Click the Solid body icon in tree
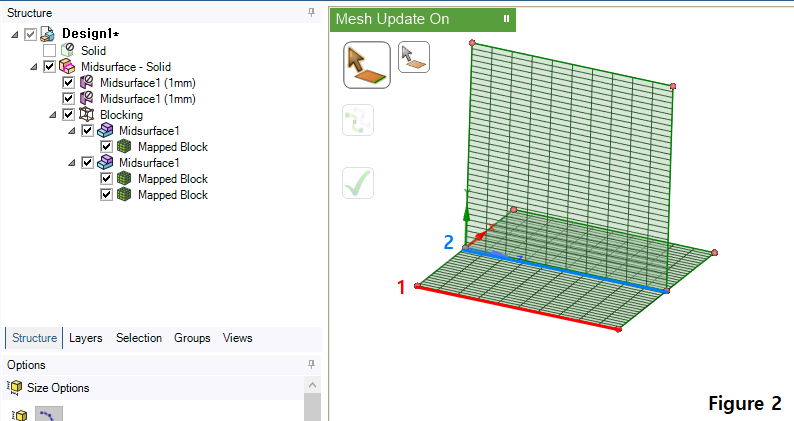Screen dimensions: 794x421 (x=68, y=50)
